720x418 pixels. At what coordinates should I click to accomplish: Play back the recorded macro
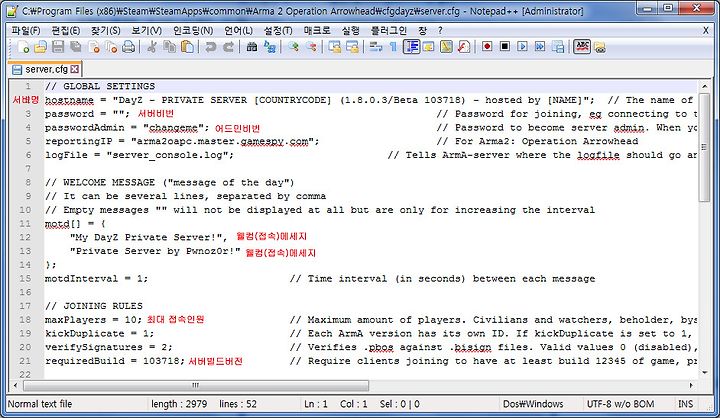523,47
